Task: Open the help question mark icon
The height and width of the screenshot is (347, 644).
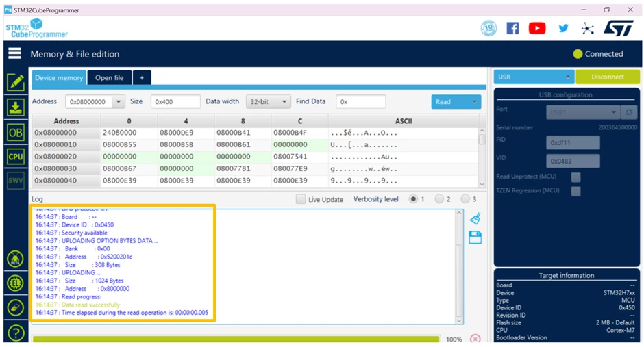Action: click(16, 333)
